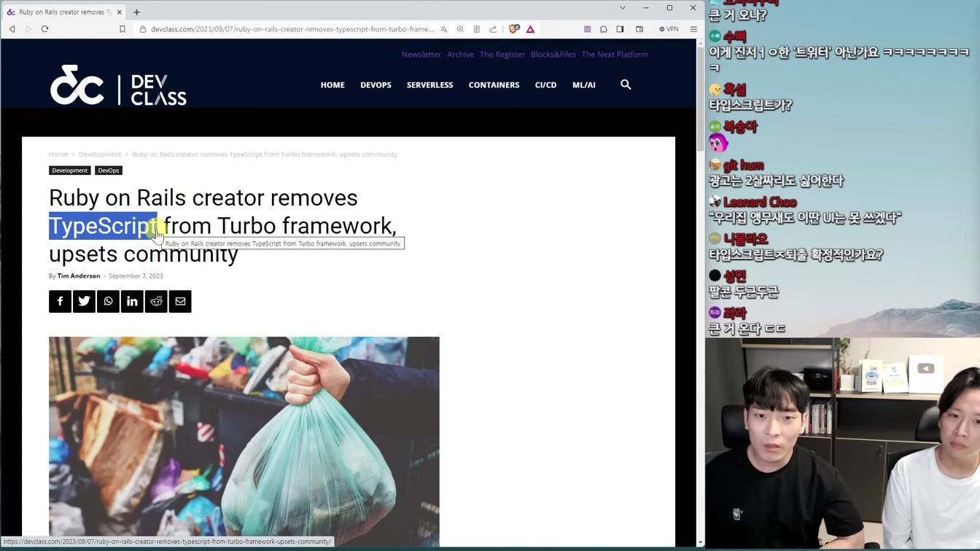Click the Brave Rewards triangle icon
The width and height of the screenshot is (980, 551).
pos(530,29)
